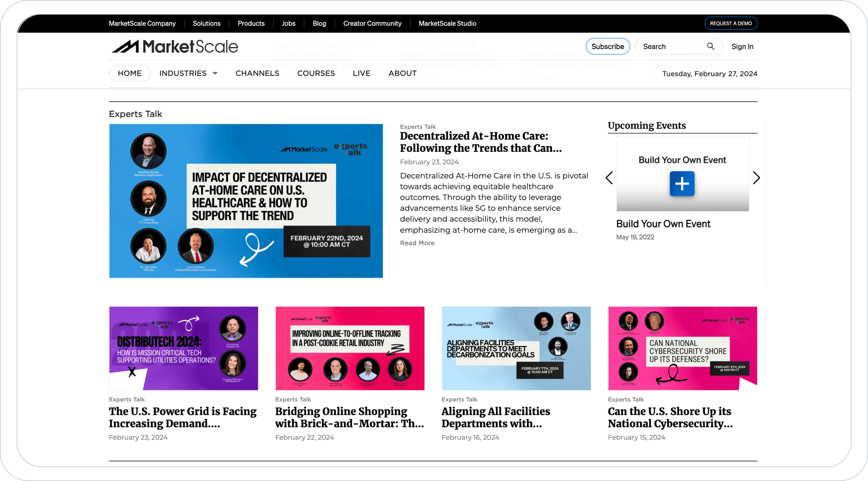The image size is (868, 481).
Task: Open Build Your Own Event card image
Action: click(683, 174)
